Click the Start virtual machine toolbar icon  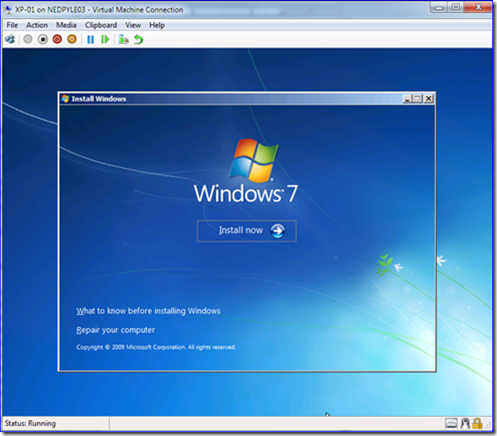pyautogui.click(x=28, y=39)
